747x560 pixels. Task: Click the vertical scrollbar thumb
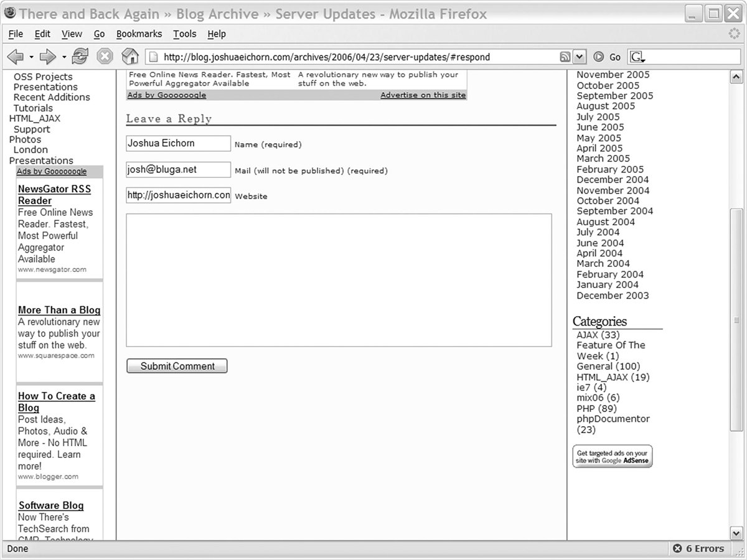736,320
